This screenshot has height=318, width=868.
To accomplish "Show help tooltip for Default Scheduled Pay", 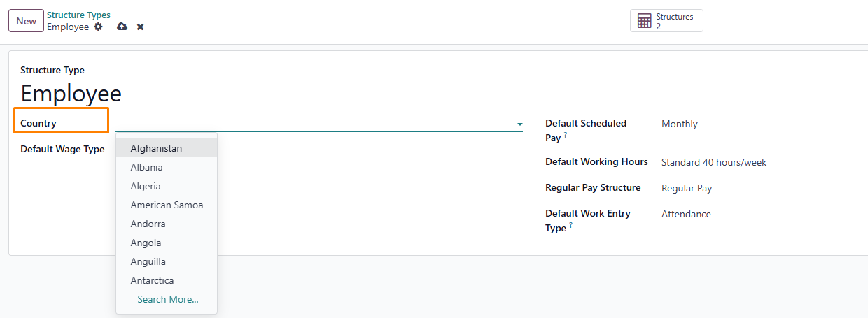I will (x=566, y=135).
